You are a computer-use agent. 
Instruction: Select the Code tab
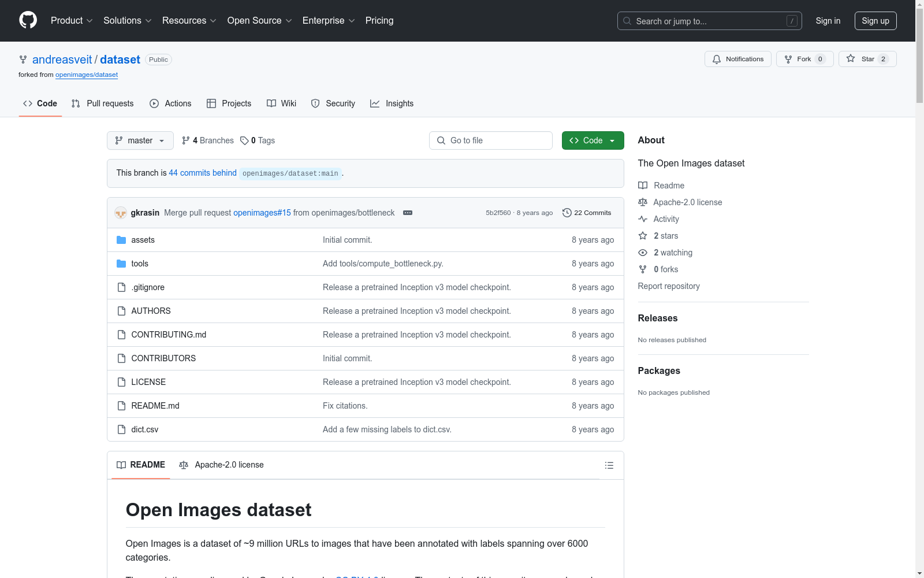pos(40,103)
